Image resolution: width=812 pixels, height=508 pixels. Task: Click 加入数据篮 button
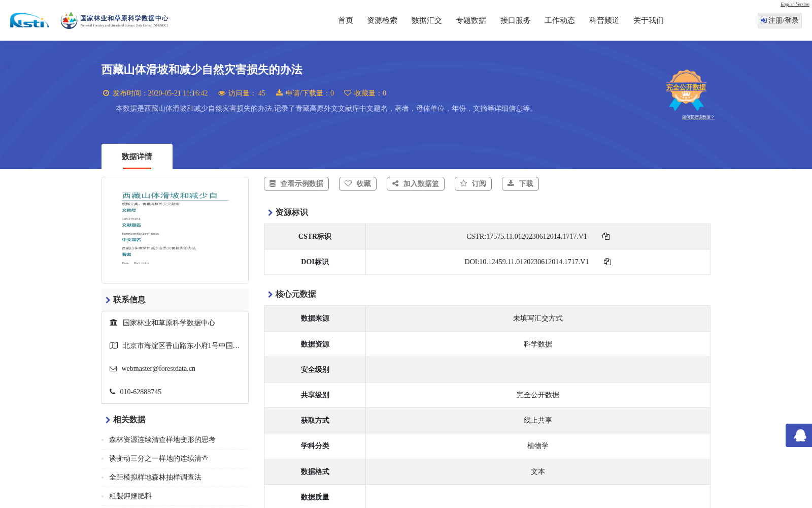(x=416, y=184)
